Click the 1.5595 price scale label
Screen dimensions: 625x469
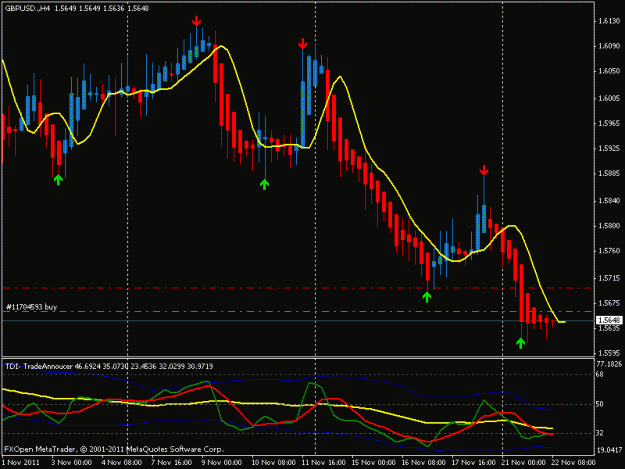click(x=609, y=353)
